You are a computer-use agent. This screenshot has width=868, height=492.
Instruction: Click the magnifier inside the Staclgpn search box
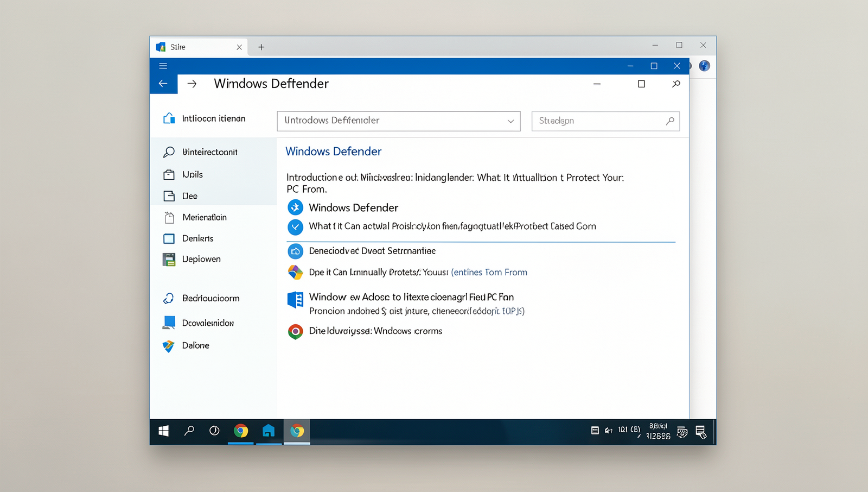[670, 121]
